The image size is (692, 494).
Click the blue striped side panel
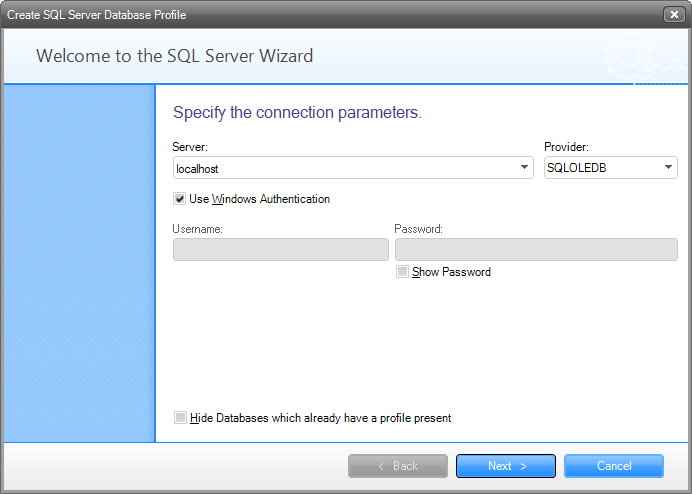[x=79, y=264]
